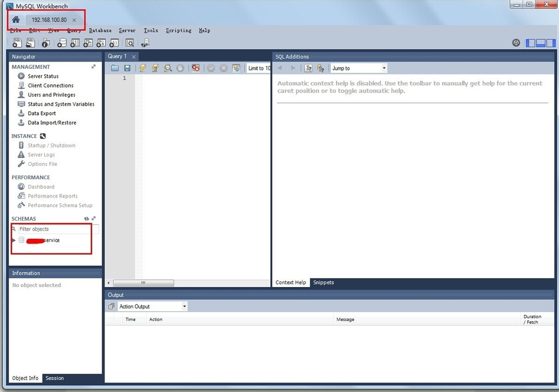This screenshot has width=559, height=392.
Task: Open Server Logs
Action: tap(41, 155)
